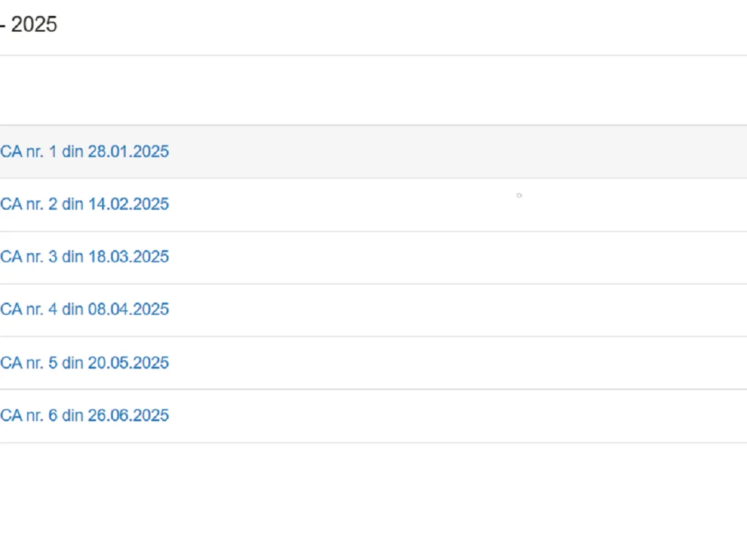This screenshot has height=560, width=747.
Task: Click empty space in the 08.04.2025 row
Action: 436,309
